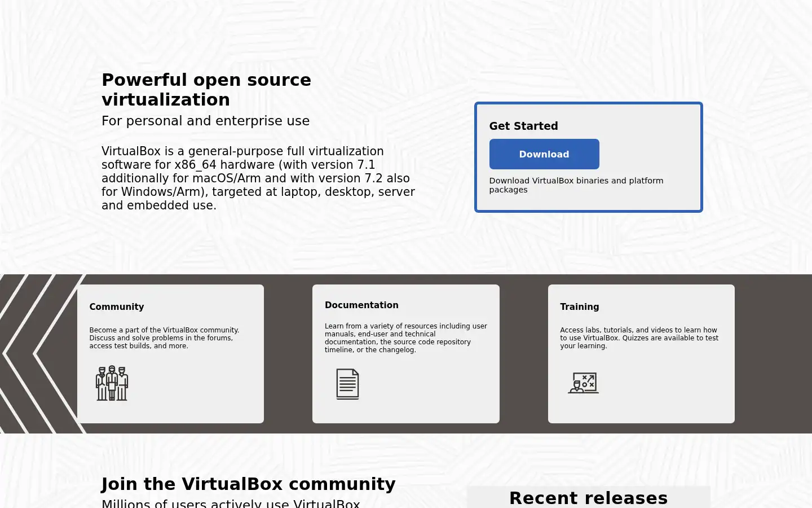The width and height of the screenshot is (812, 508).
Task: Click the Training whiteboard icon
Action: coord(583,383)
